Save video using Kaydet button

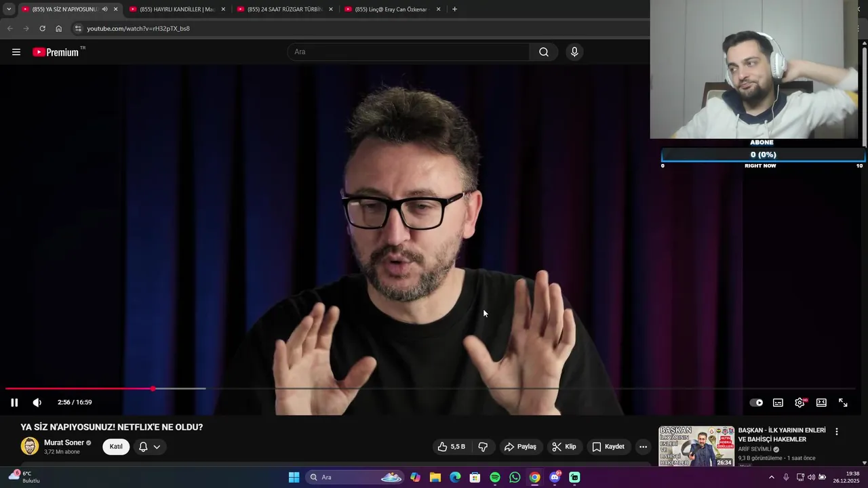click(x=608, y=447)
